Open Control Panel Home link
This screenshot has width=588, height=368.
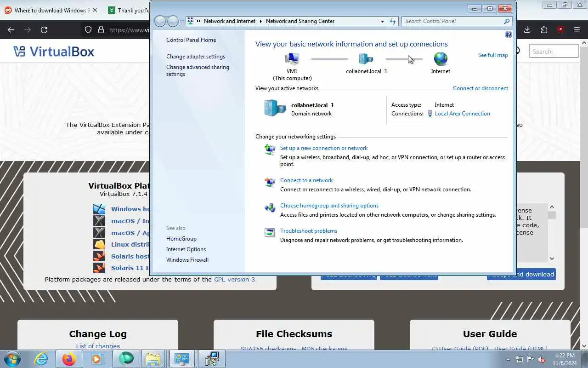tap(191, 40)
